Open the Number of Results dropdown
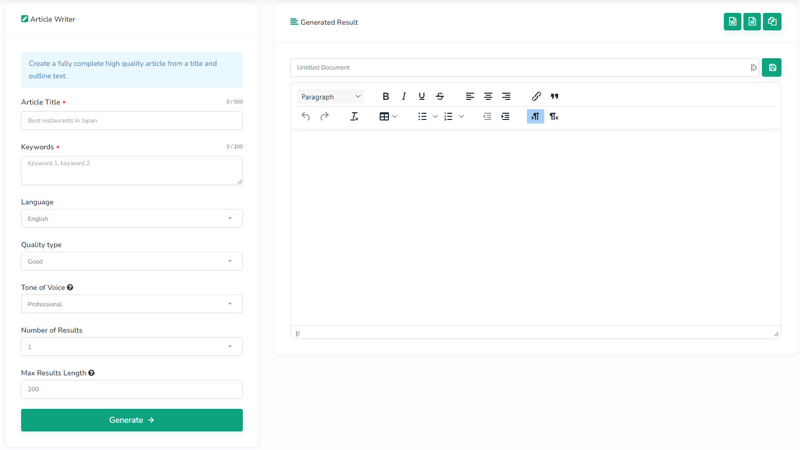Screen dimensions: 800x450 (x=132, y=347)
